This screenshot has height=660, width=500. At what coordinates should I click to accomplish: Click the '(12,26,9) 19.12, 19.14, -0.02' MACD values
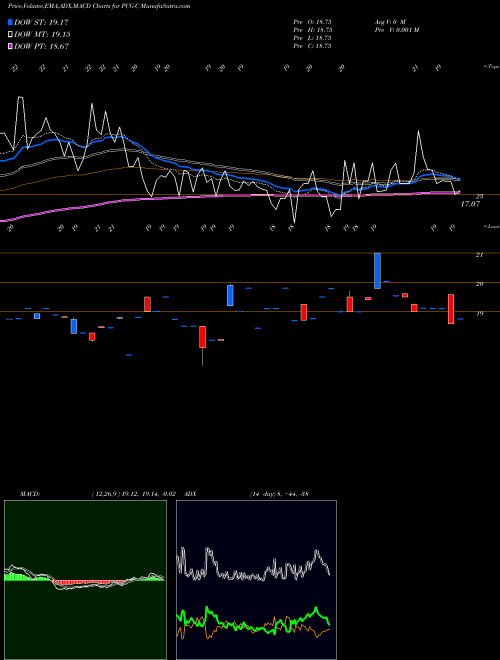point(133,494)
